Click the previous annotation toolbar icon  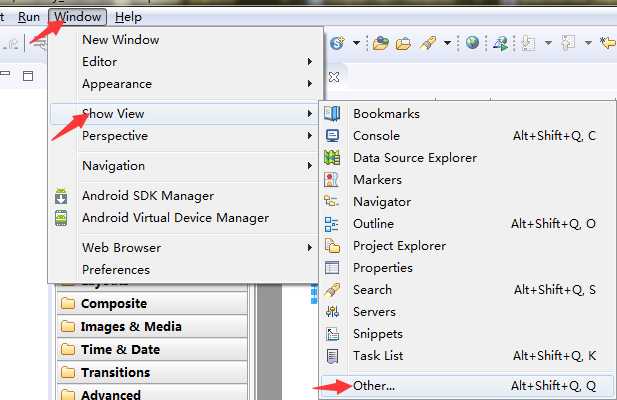tap(568, 43)
